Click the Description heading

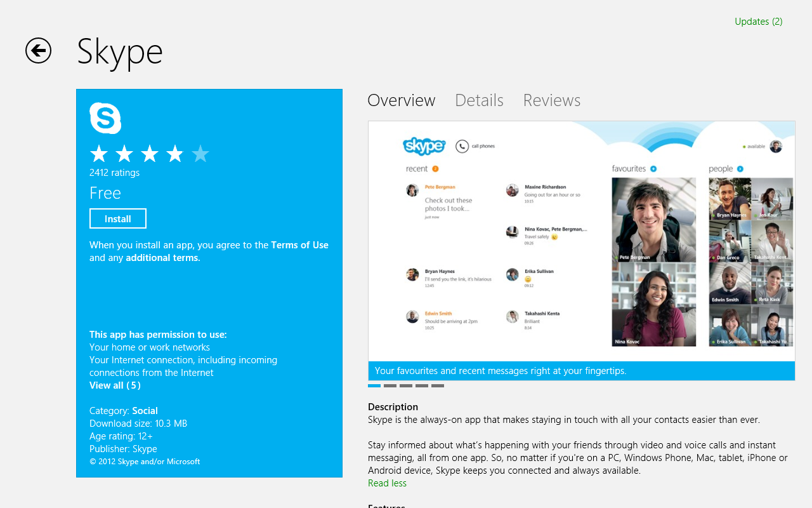tap(393, 407)
